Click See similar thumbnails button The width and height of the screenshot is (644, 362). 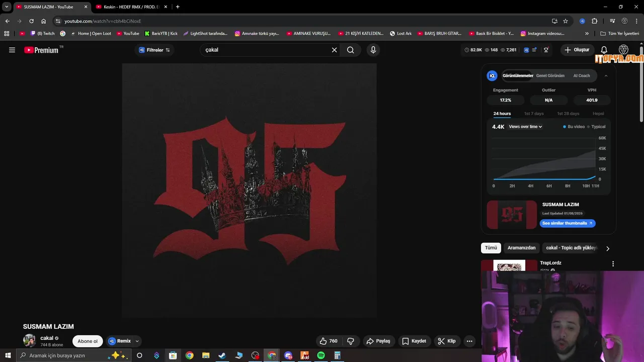click(x=568, y=223)
